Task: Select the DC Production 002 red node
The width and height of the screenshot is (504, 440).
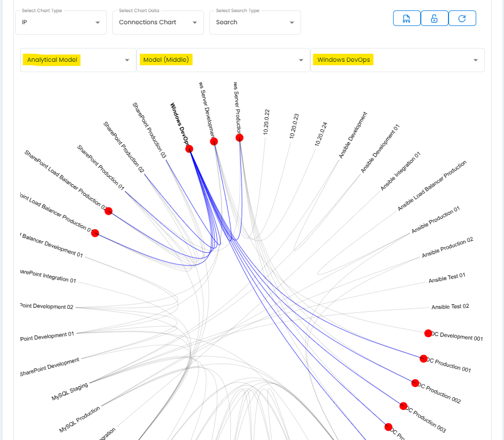Action: click(415, 383)
